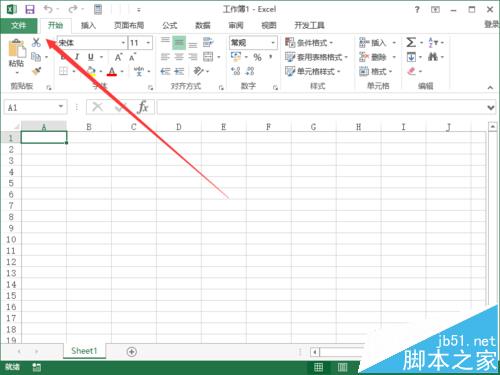Screen dimensions: 500x375
Task: Decrease indent icon
Action: [x=165, y=71]
